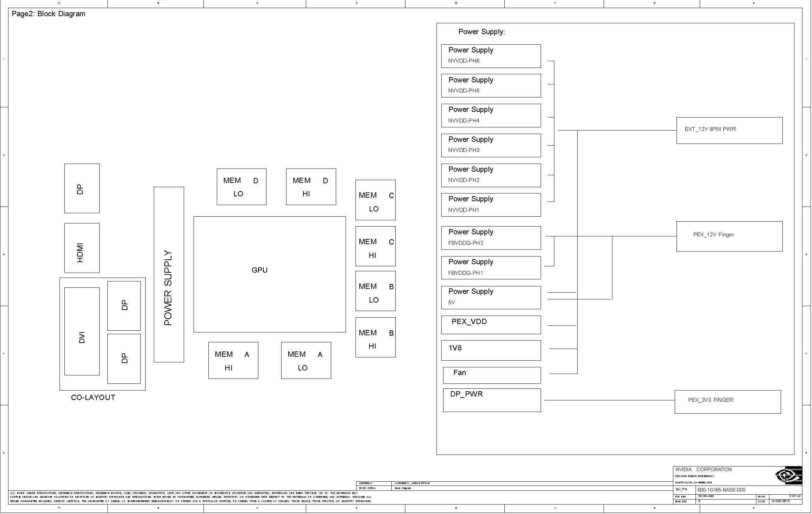The width and height of the screenshot is (812, 514).
Task: Select the NVVDD-PH1 power supply box
Action: point(491,205)
